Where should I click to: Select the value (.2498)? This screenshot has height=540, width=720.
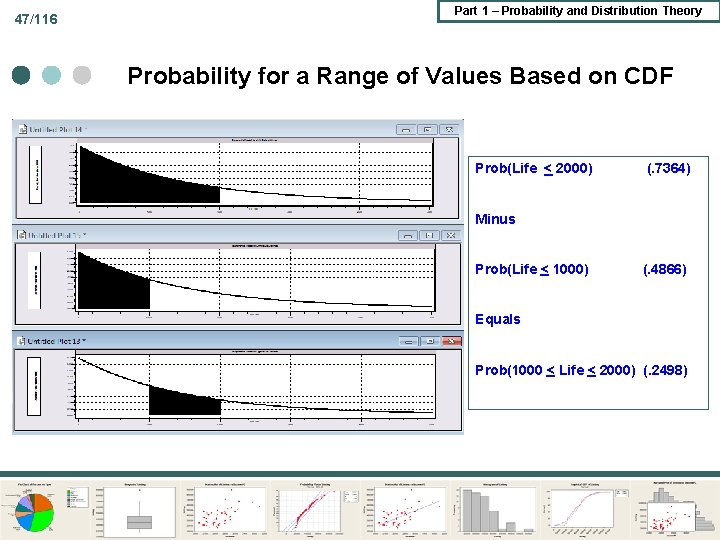click(665, 370)
